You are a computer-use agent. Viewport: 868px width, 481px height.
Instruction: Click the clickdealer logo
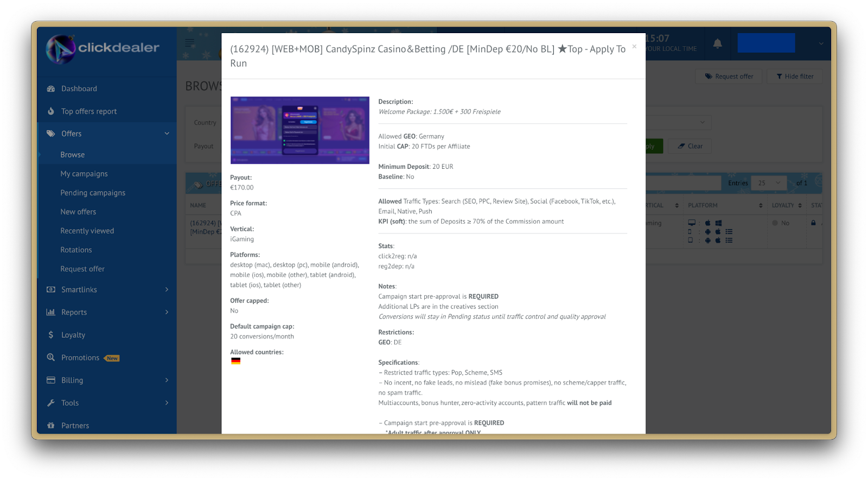(x=103, y=49)
